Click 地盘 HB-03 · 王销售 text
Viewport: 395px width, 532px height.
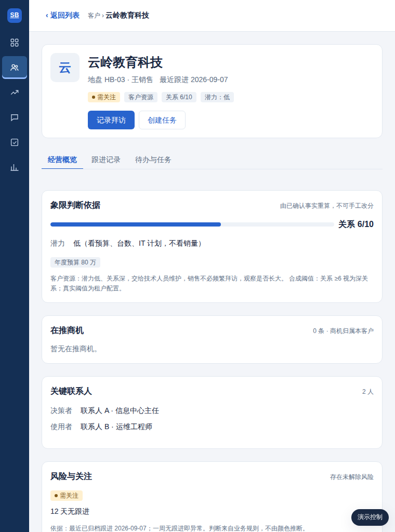coord(121,79)
